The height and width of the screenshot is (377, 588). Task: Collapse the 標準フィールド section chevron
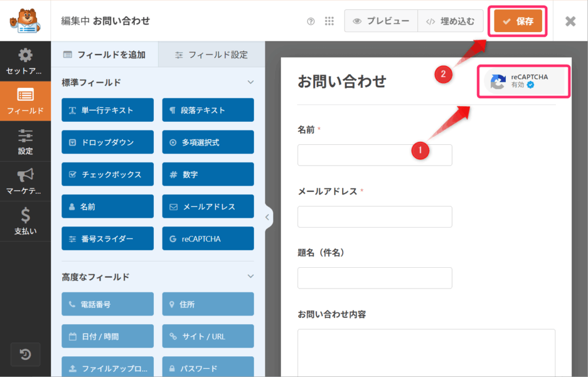tap(250, 82)
